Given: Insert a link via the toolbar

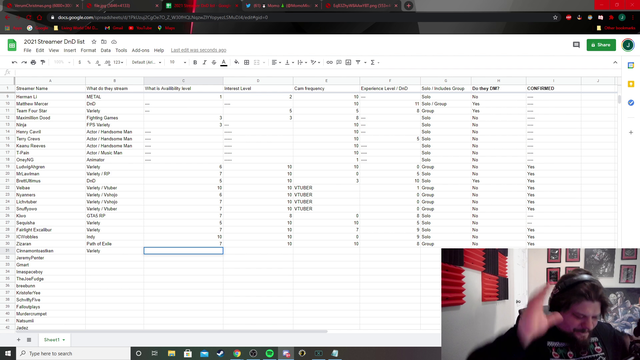Looking at the screenshot, I should point(329,62).
